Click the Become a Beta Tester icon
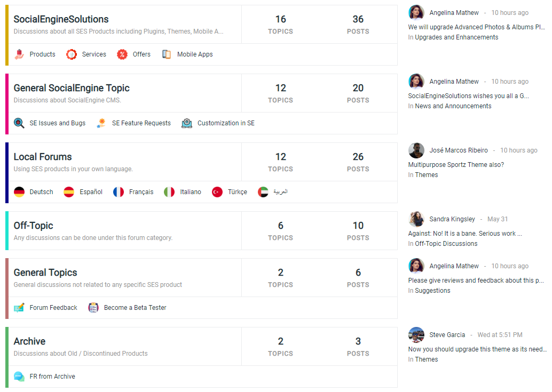Image resolution: width=552 pixels, height=392 pixels. 93,307
